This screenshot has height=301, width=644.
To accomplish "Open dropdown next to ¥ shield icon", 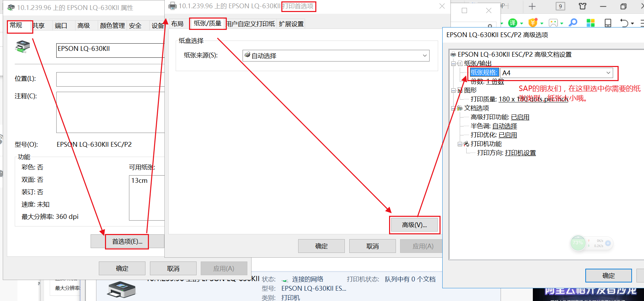I will (x=542, y=24).
